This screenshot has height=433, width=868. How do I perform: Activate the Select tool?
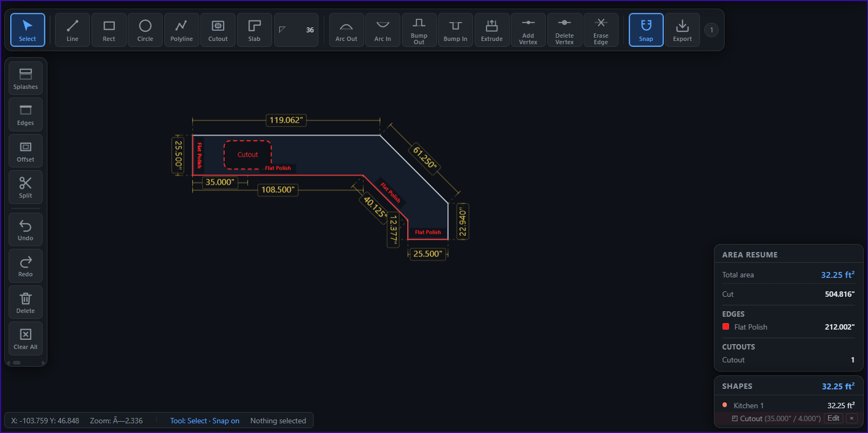27,30
